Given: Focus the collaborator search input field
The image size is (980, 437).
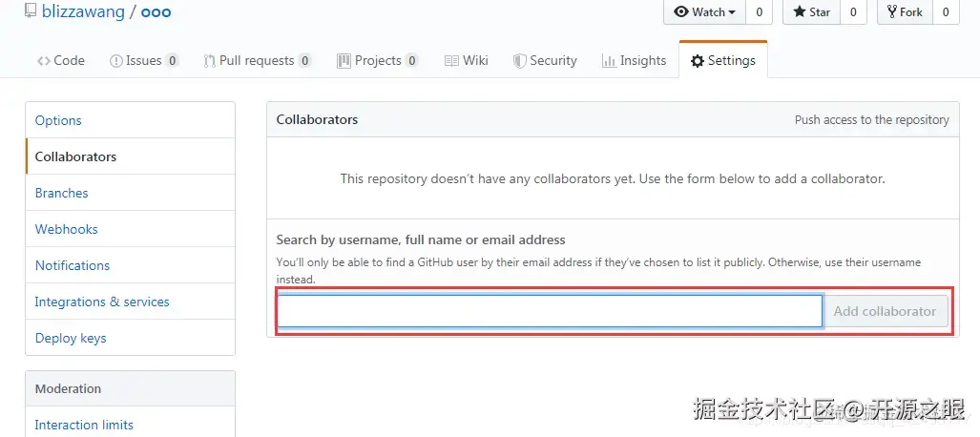Looking at the screenshot, I should tap(550, 311).
